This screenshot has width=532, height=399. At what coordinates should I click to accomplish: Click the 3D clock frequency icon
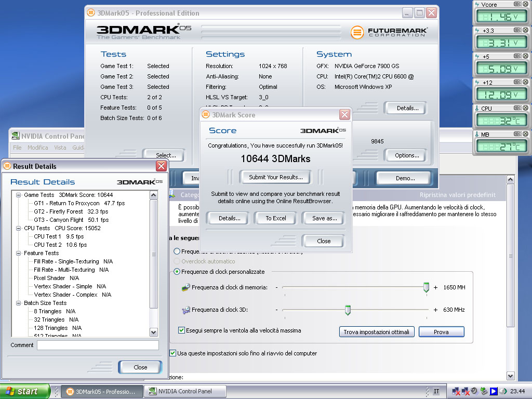(185, 310)
